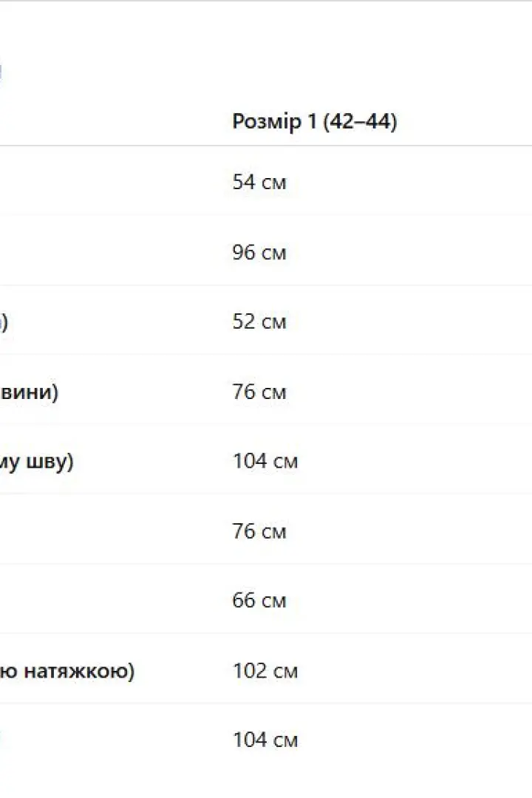Click the 'ю натяжкою)' row label

click(x=67, y=671)
